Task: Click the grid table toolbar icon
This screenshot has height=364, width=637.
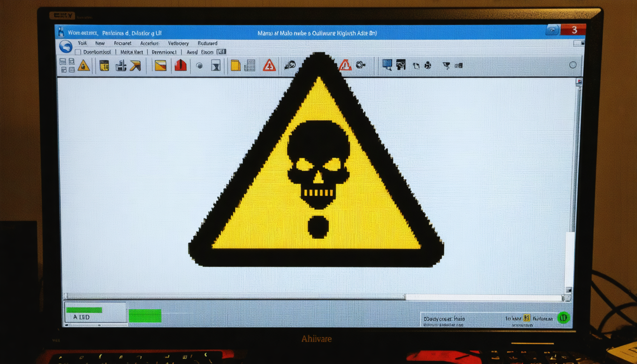Action: 250,65
